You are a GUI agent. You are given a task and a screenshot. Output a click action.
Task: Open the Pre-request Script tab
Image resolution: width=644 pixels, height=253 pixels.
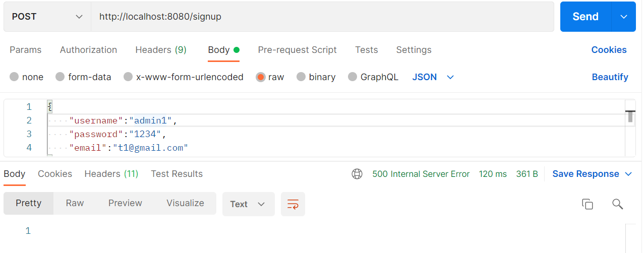coord(297,50)
